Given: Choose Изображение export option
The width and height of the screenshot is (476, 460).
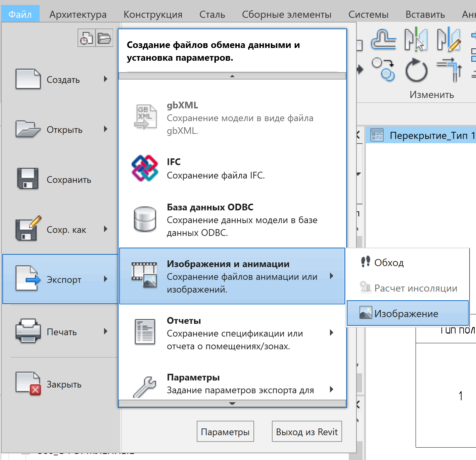Looking at the screenshot, I should click(x=408, y=313).
